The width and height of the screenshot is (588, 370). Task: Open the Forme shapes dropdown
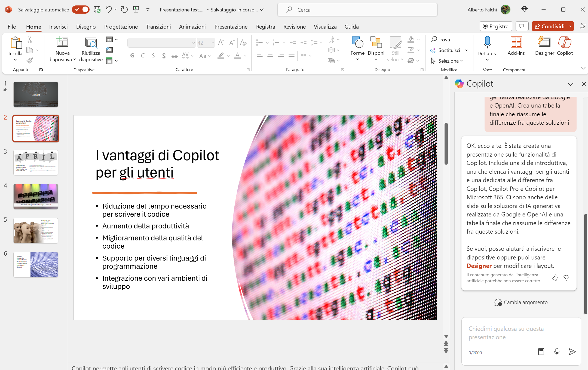pyautogui.click(x=357, y=59)
